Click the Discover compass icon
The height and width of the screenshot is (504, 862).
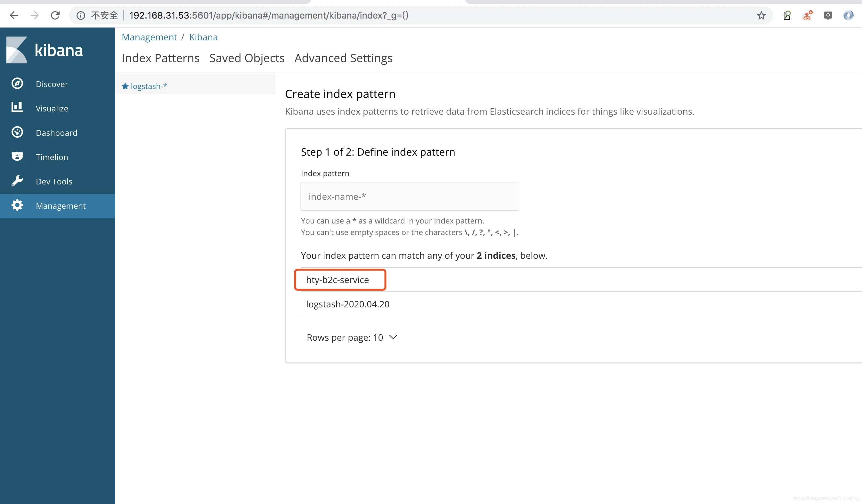pos(17,84)
